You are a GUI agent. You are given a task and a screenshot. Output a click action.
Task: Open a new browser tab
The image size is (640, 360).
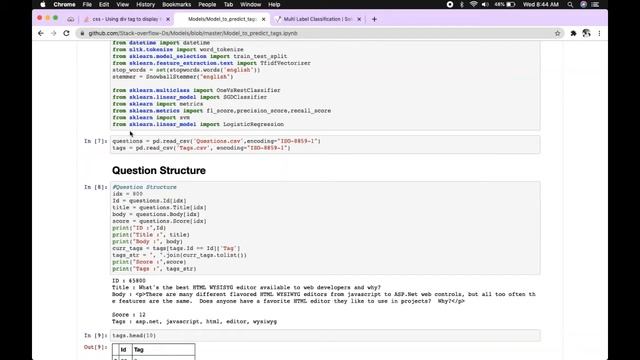coord(374,19)
